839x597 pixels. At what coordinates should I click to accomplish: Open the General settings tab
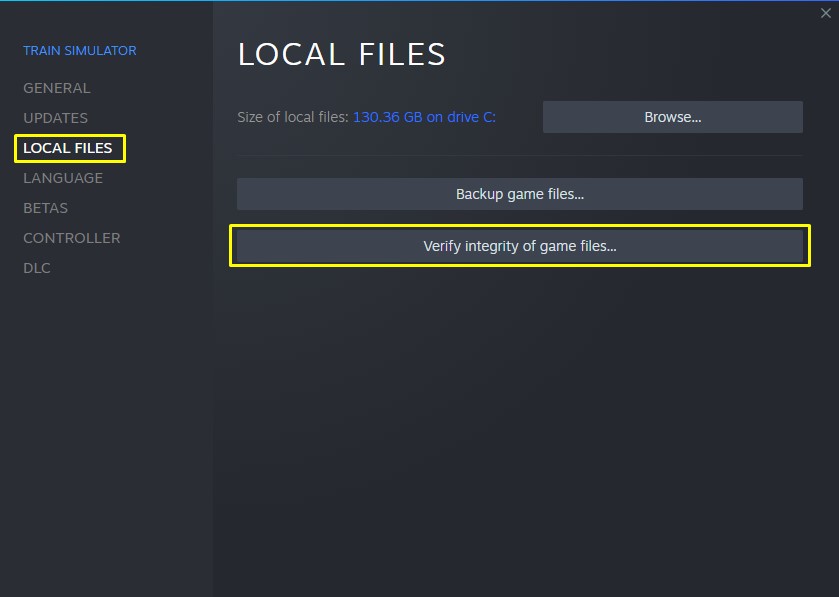[x=57, y=88]
